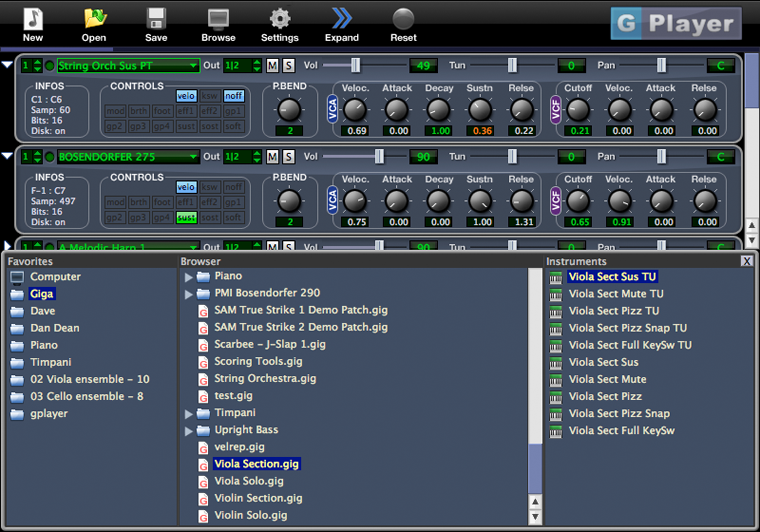
Task: Click the Save disk icon
Action: (x=156, y=19)
